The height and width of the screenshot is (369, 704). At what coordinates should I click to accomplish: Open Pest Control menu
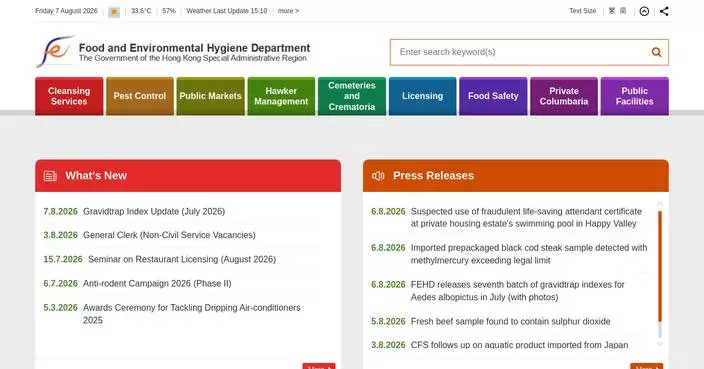[140, 96]
